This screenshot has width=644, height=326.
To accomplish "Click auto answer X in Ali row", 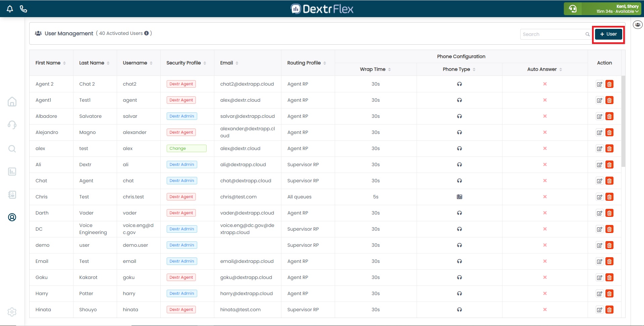I will click(x=545, y=165).
